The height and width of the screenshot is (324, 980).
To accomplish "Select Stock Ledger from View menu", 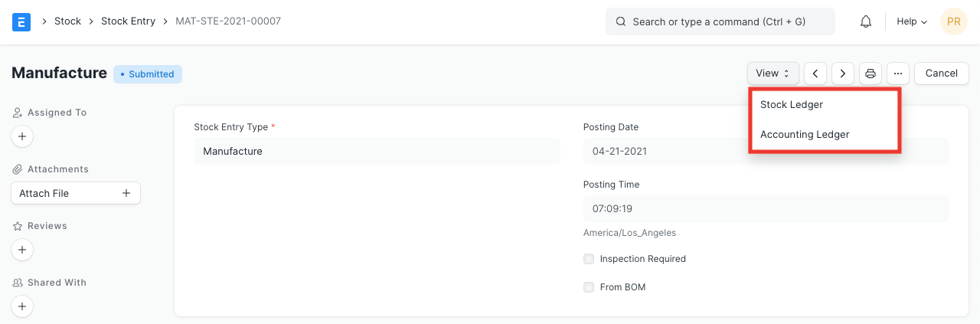I will (792, 105).
